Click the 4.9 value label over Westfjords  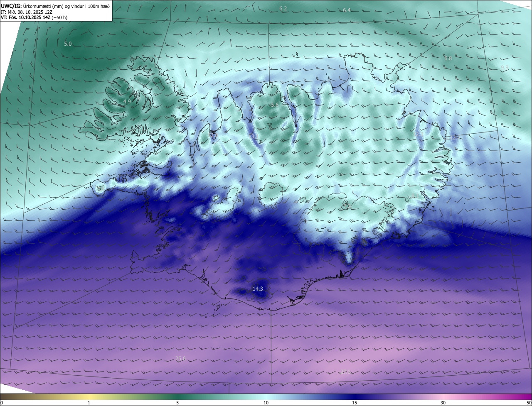[127, 101]
